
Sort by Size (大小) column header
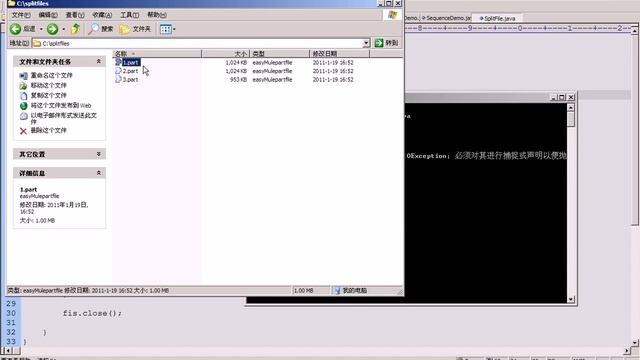[x=225, y=53]
